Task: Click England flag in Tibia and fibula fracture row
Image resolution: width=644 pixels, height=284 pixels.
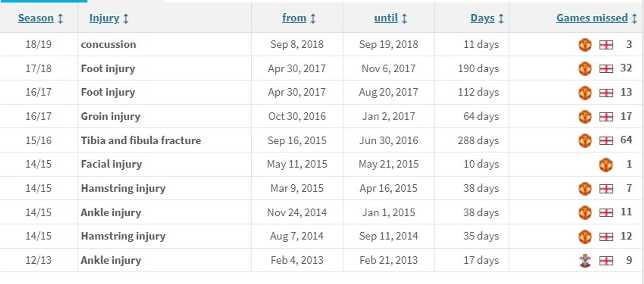Action: [x=606, y=141]
